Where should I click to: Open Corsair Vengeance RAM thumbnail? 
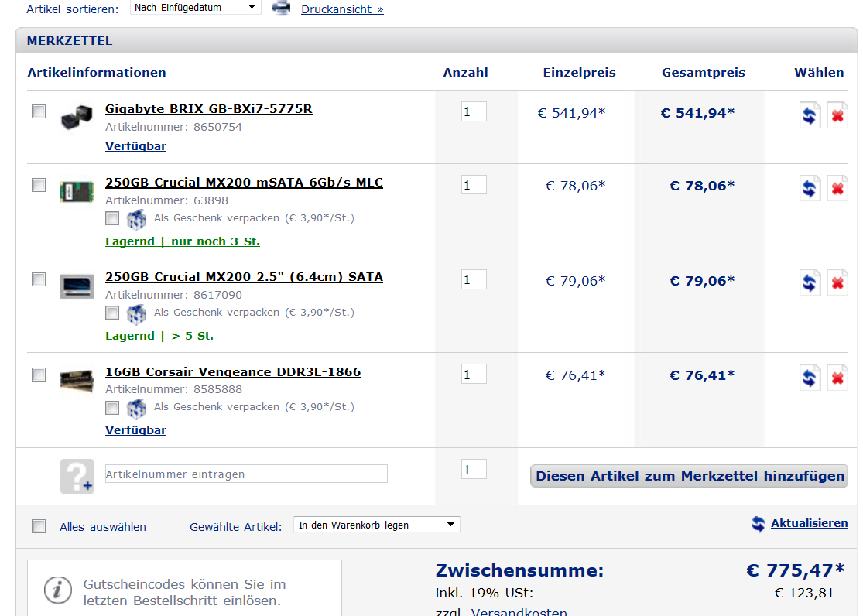[x=77, y=381]
